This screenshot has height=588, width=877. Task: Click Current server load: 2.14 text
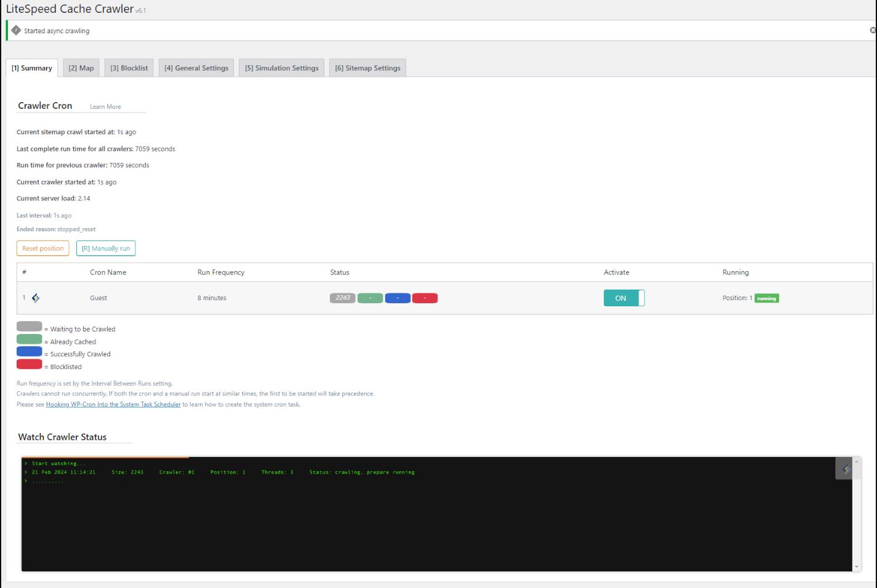54,199
